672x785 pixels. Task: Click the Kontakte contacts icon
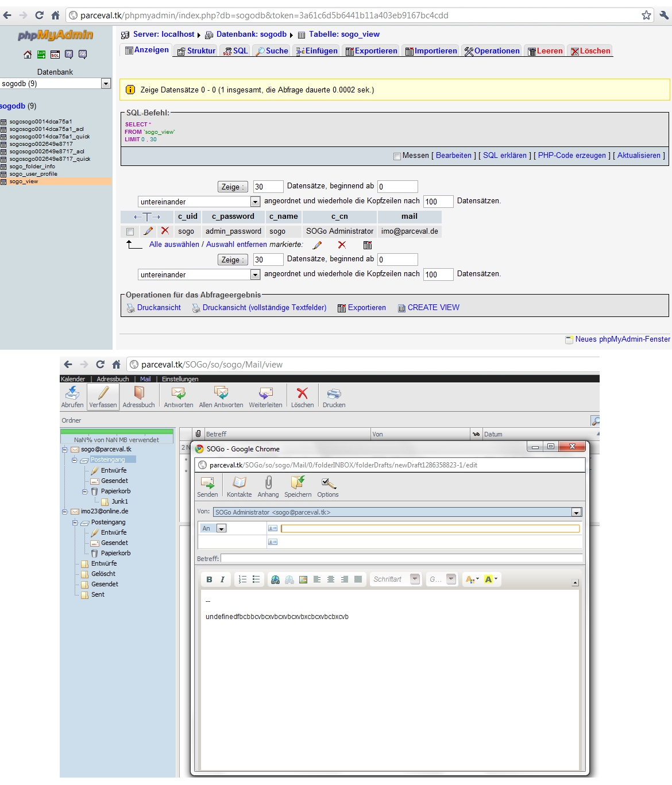click(239, 483)
